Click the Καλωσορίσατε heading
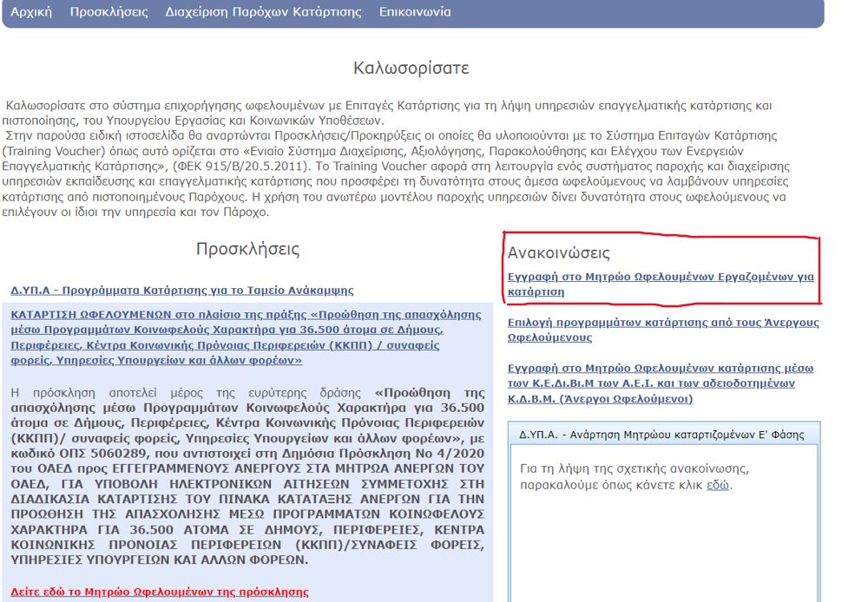The width and height of the screenshot is (868, 602). pos(411,68)
